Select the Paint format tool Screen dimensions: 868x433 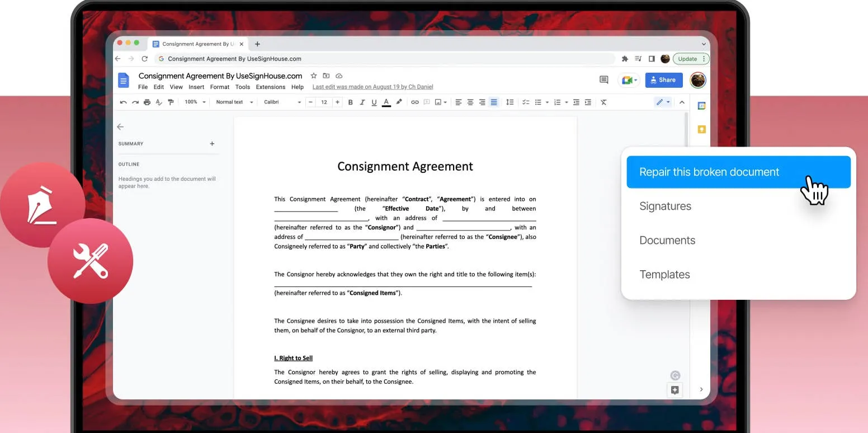tap(171, 102)
